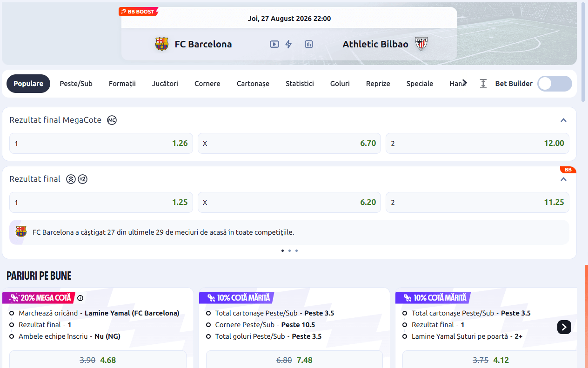Image resolution: width=588 pixels, height=368 pixels.
Task: Add the 7.48 boosted combo bet
Action: [x=294, y=360]
